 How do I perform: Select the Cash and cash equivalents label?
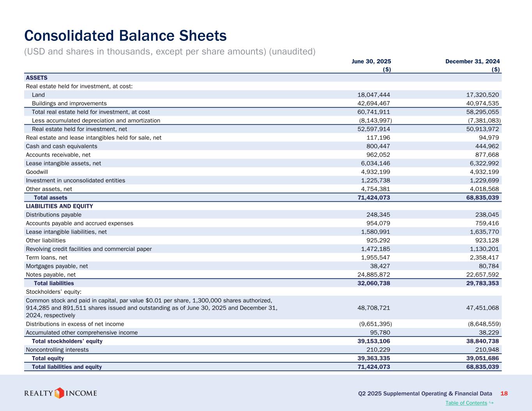click(x=62, y=146)
